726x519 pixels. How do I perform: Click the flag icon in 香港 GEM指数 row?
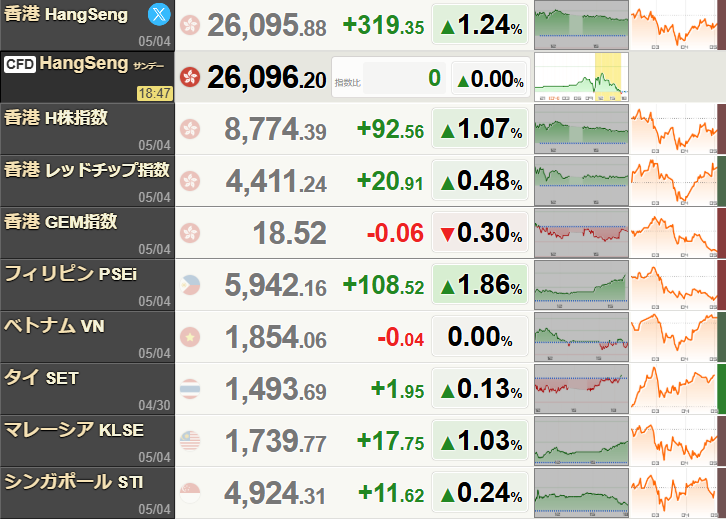click(190, 232)
